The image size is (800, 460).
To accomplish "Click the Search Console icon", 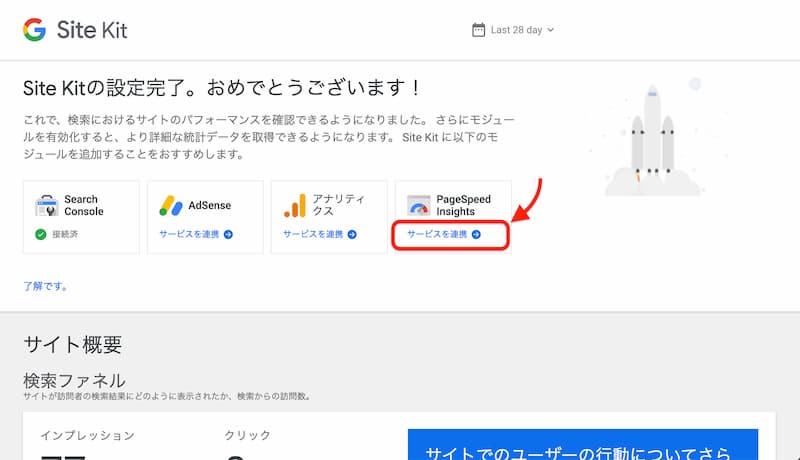I will (x=47, y=206).
